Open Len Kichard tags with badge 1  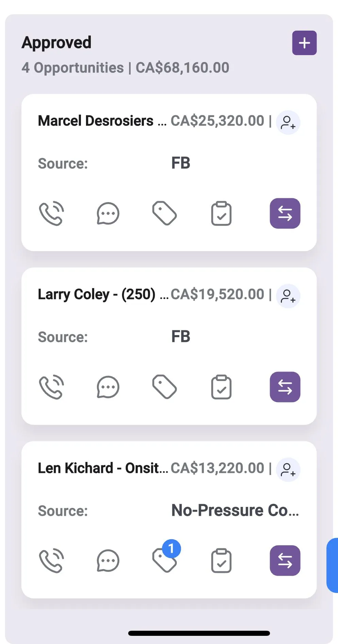[164, 560]
